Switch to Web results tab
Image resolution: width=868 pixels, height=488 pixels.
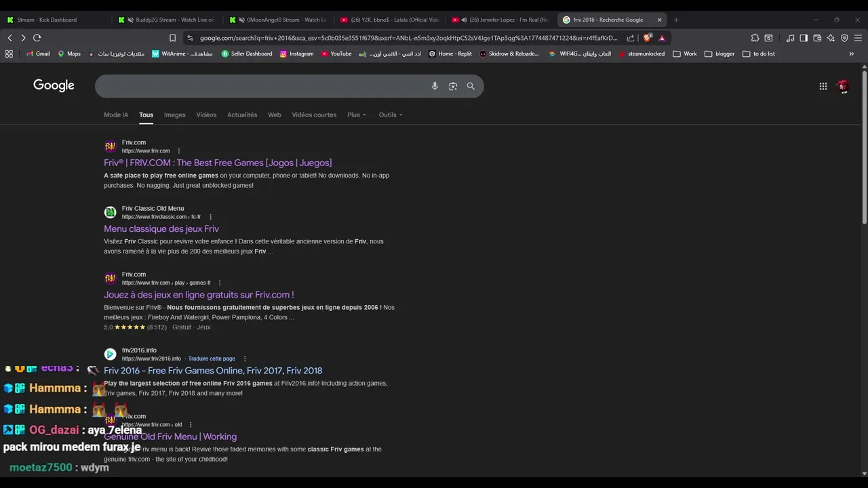click(x=274, y=115)
